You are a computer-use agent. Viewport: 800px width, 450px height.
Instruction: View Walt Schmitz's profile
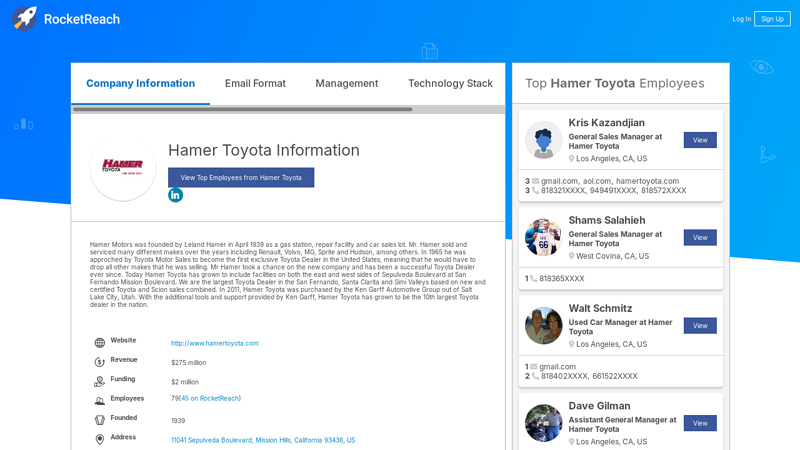(x=700, y=326)
